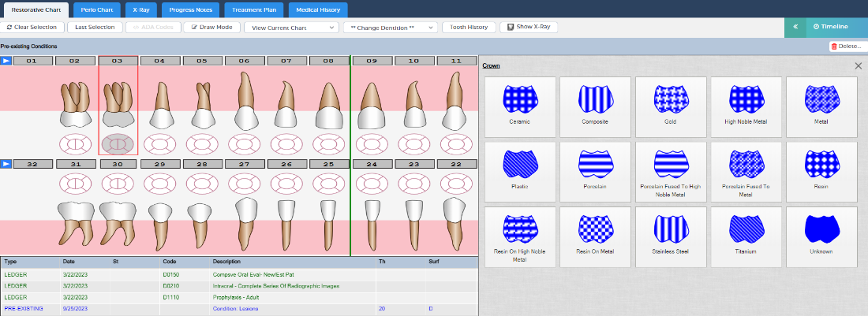Pick the Metal crown tile
Screen dimensions: 868x316
tap(821, 106)
